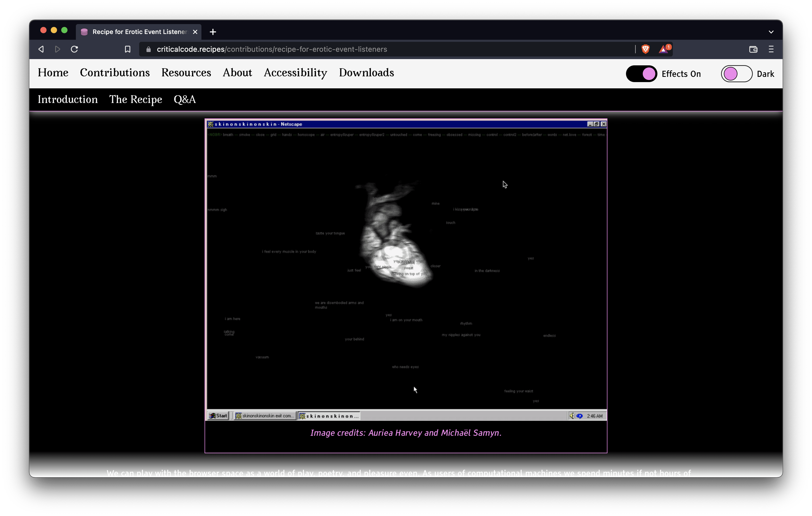This screenshot has width=812, height=516.
Task: Scroll down the main page content
Action: coord(406,296)
